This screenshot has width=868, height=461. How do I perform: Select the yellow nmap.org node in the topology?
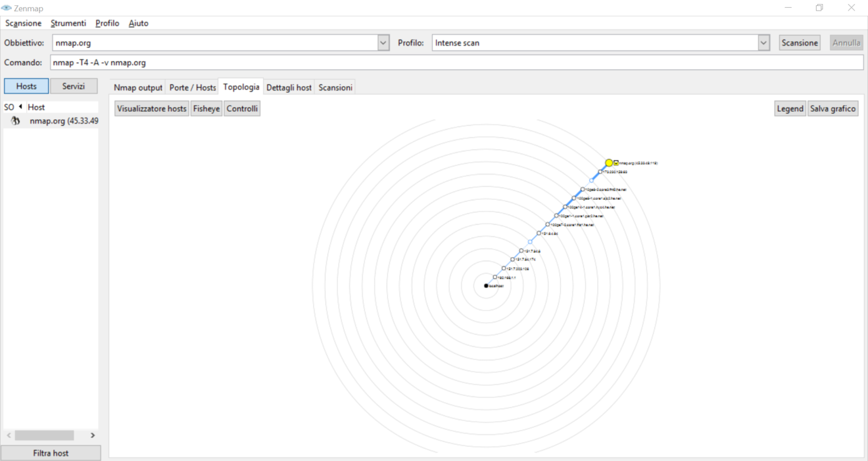608,161
